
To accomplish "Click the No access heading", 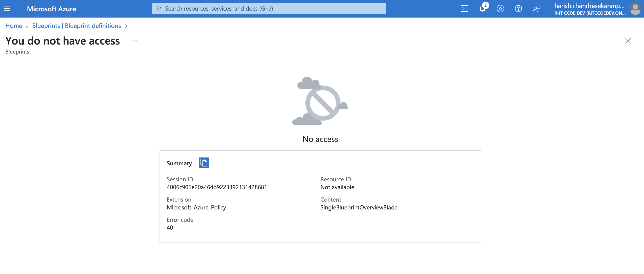I will (320, 139).
